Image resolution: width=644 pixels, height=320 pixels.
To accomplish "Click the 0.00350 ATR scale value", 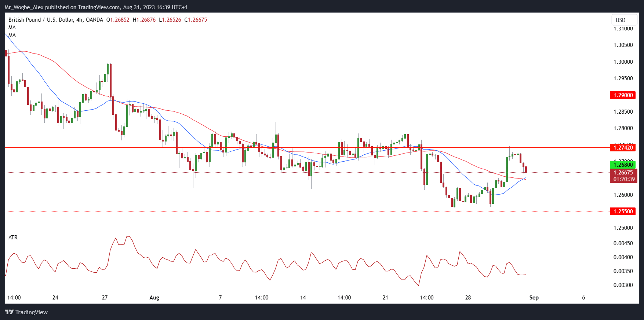I will tap(623, 271).
